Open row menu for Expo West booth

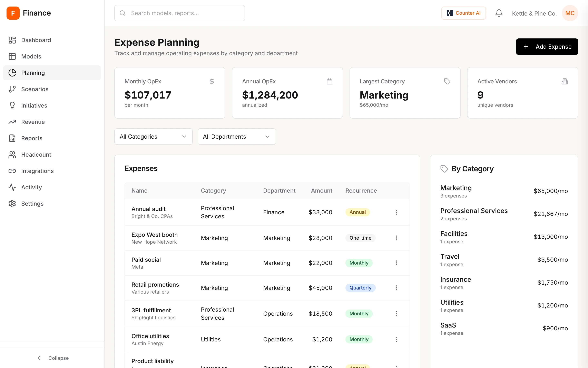[x=396, y=238]
